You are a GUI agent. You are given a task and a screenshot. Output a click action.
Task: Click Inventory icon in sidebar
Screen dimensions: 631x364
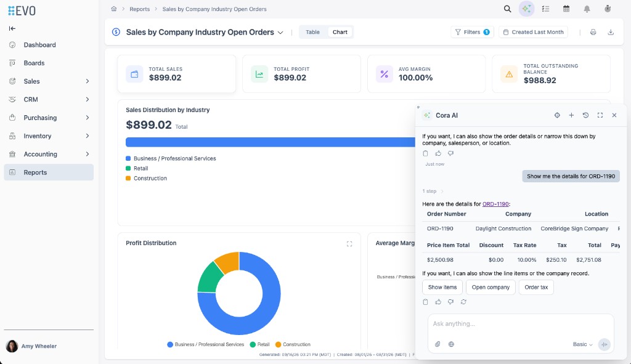(x=12, y=136)
